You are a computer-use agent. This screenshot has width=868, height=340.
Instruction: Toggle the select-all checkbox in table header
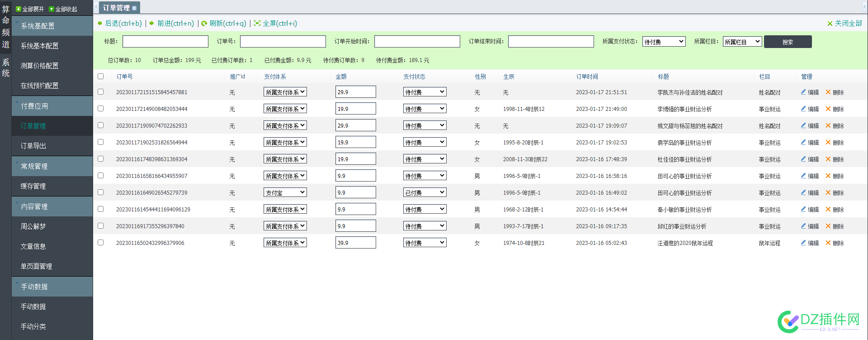coord(101,77)
